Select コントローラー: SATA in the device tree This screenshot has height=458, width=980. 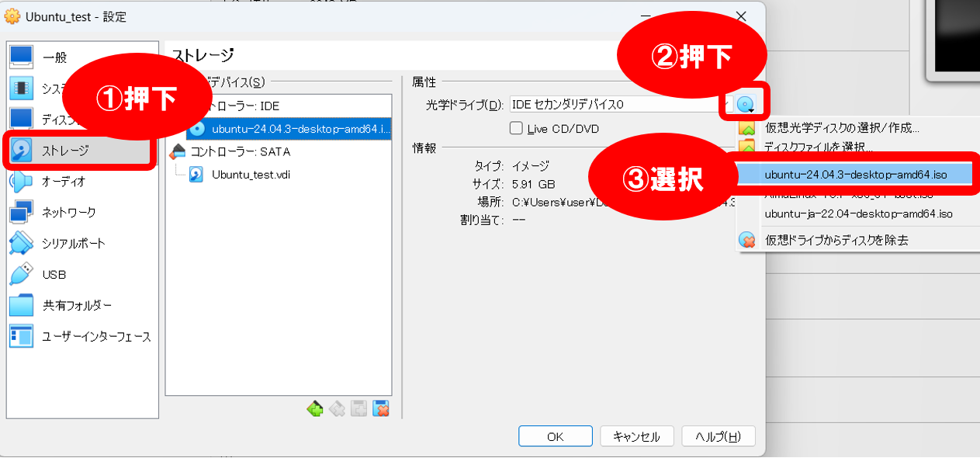click(x=241, y=151)
